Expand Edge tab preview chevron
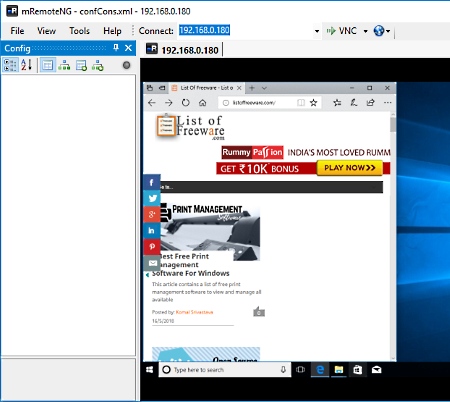450x402 pixels. [x=264, y=88]
